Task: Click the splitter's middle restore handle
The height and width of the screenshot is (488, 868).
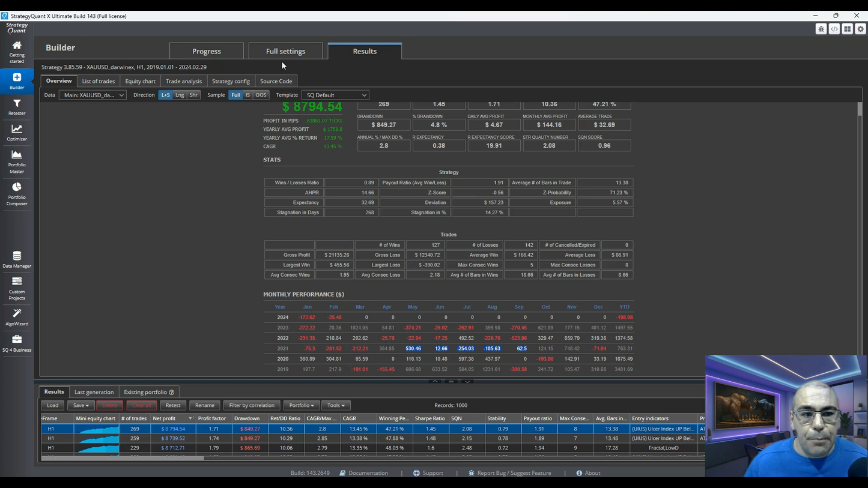Action: 451,381
